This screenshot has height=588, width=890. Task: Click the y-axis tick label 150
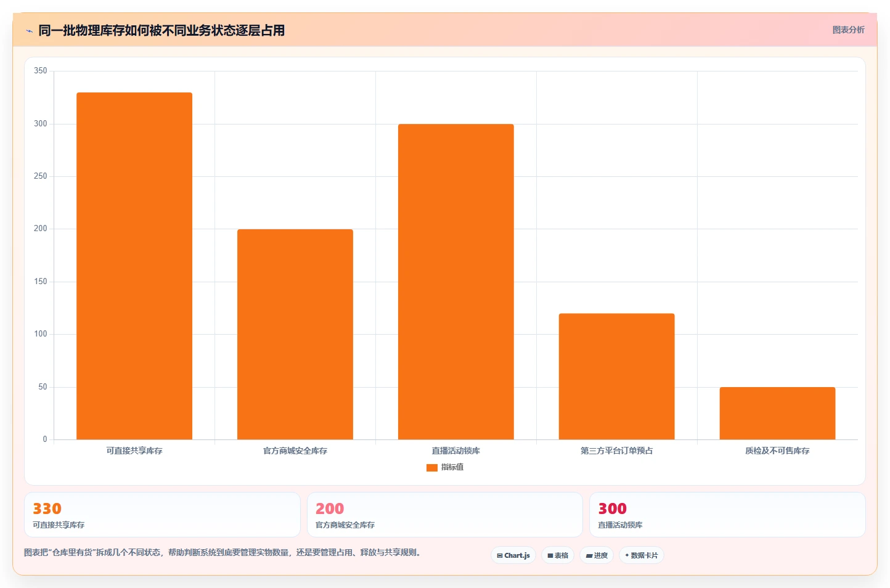pyautogui.click(x=41, y=282)
